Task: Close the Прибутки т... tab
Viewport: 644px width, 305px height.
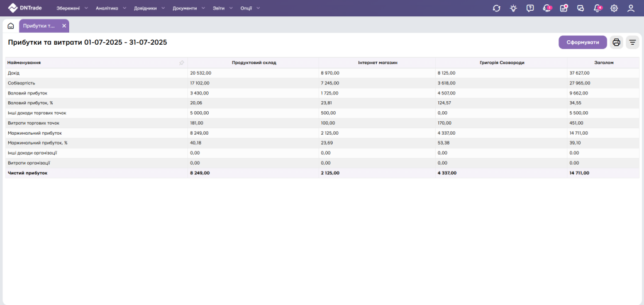Action: [x=64, y=26]
